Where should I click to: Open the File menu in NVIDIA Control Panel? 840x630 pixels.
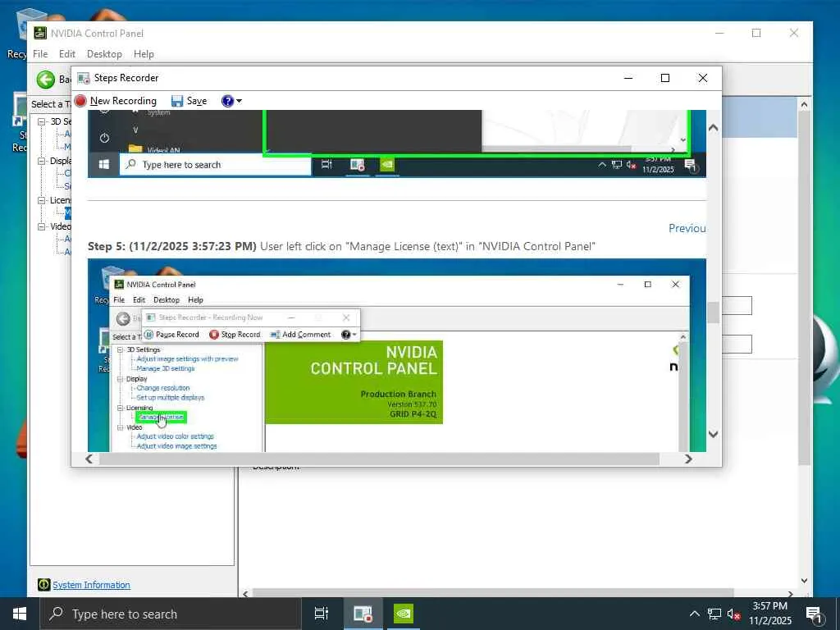click(40, 54)
